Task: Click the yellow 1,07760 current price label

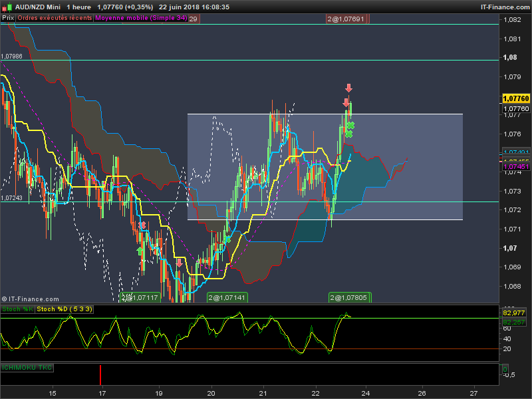Action: 515,99
